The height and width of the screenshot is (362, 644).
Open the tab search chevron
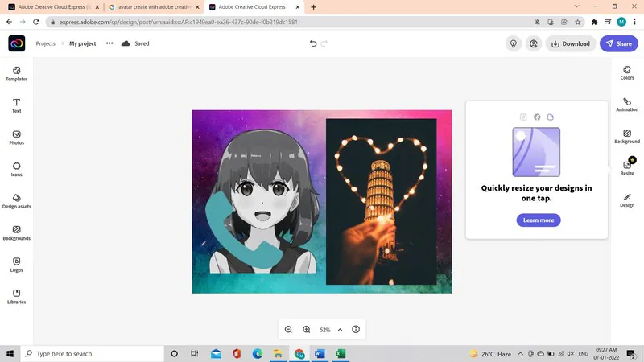pyautogui.click(x=576, y=6)
